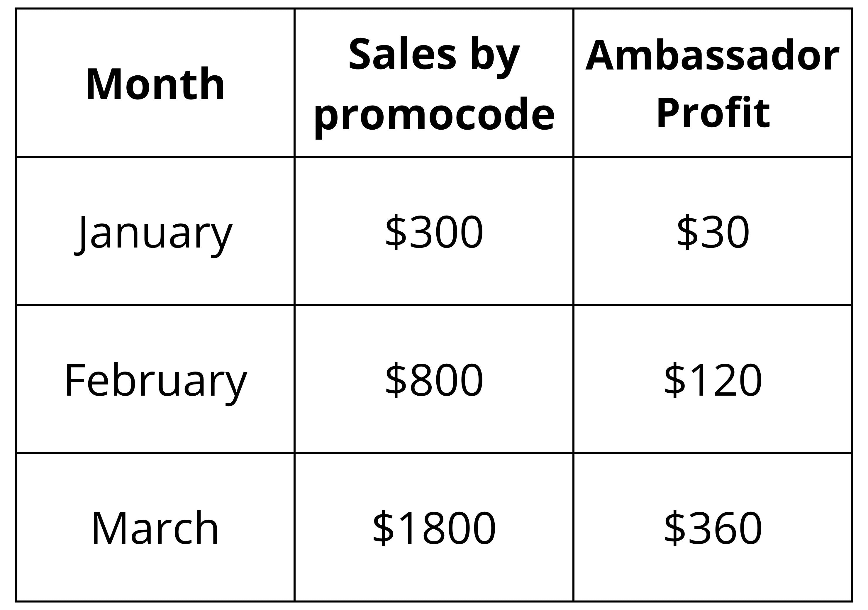Click divider between March and $1800 cells
The width and height of the screenshot is (868, 610).
point(294,528)
